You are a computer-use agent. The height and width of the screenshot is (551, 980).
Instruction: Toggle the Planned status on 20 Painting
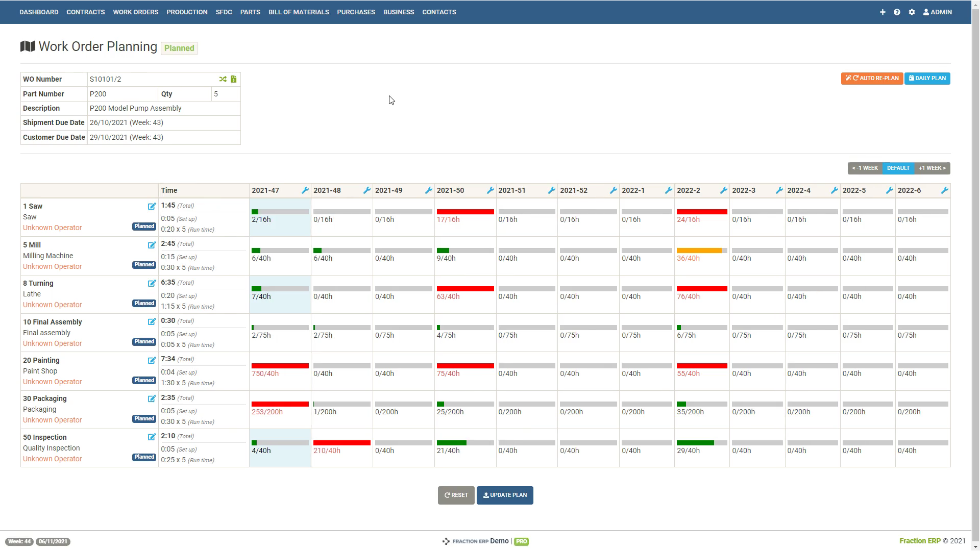tap(144, 380)
